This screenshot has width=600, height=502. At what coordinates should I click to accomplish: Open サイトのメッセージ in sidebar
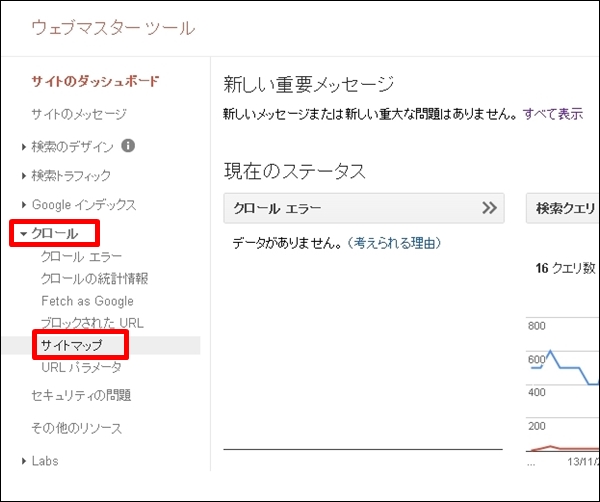[x=79, y=114]
